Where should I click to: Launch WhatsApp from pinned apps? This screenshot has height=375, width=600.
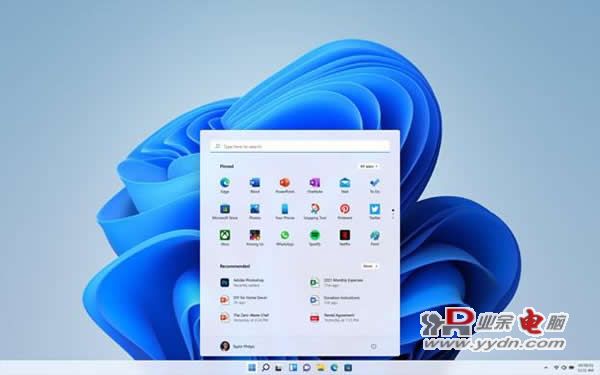tap(285, 237)
